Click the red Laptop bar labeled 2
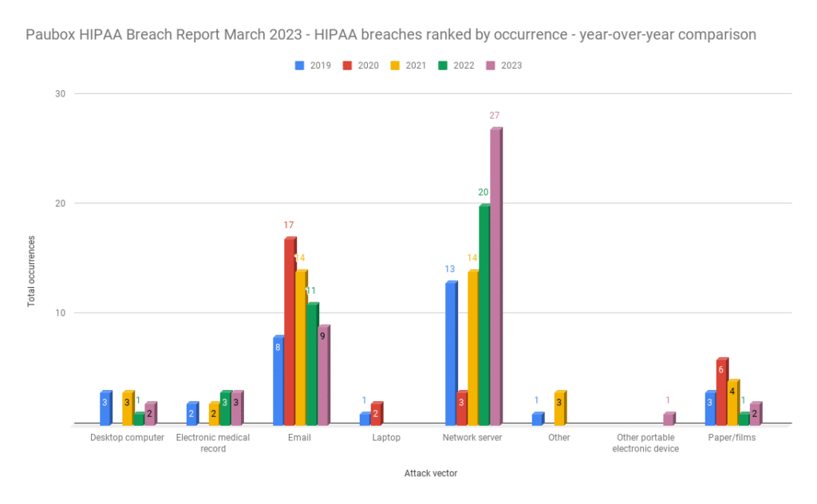This screenshot has width=817, height=504. click(x=376, y=413)
